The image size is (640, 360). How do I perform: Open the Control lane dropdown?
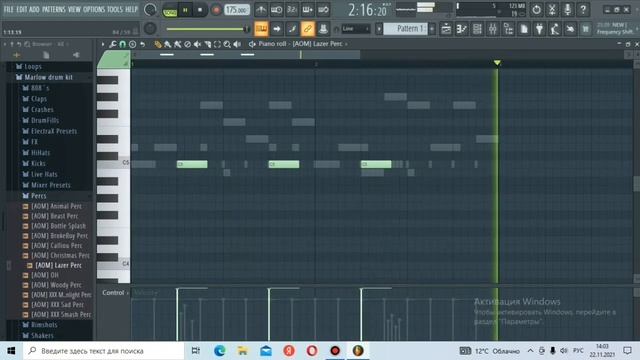point(116,293)
